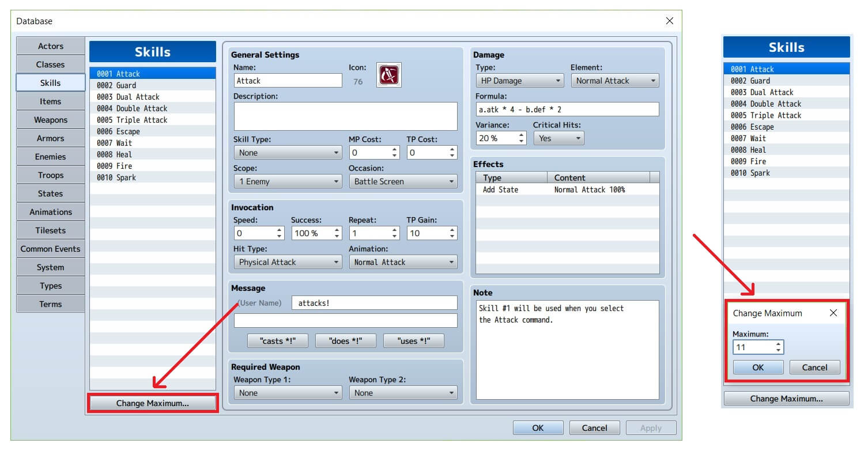Switch to the Actors tab
868x451 pixels.
click(x=51, y=46)
